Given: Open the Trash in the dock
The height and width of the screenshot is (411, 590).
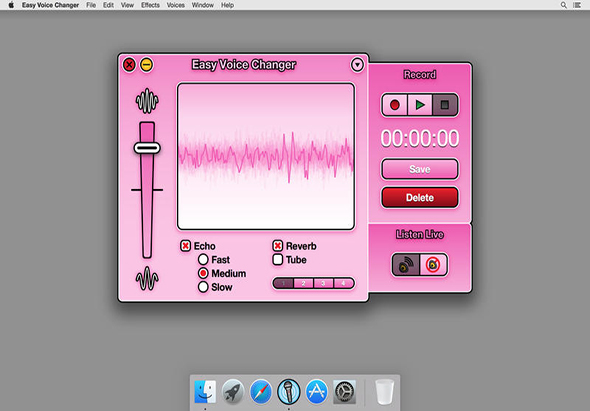Looking at the screenshot, I should [x=385, y=391].
